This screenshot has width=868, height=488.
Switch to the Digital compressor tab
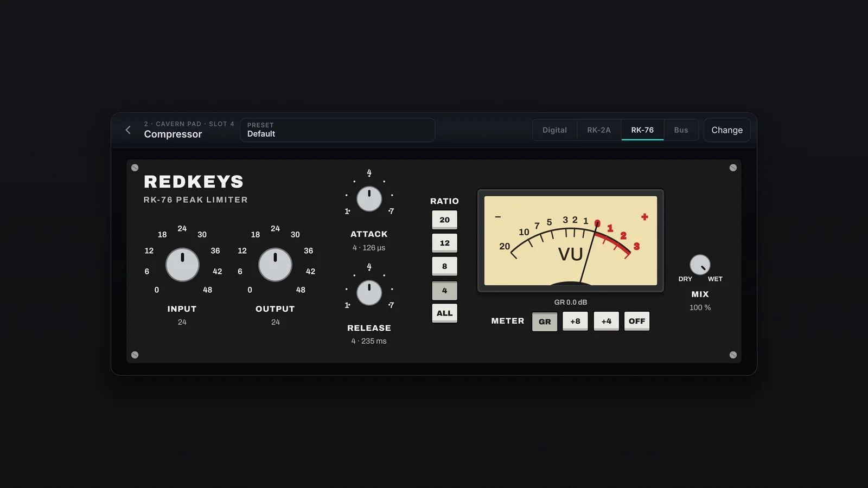pyautogui.click(x=554, y=130)
